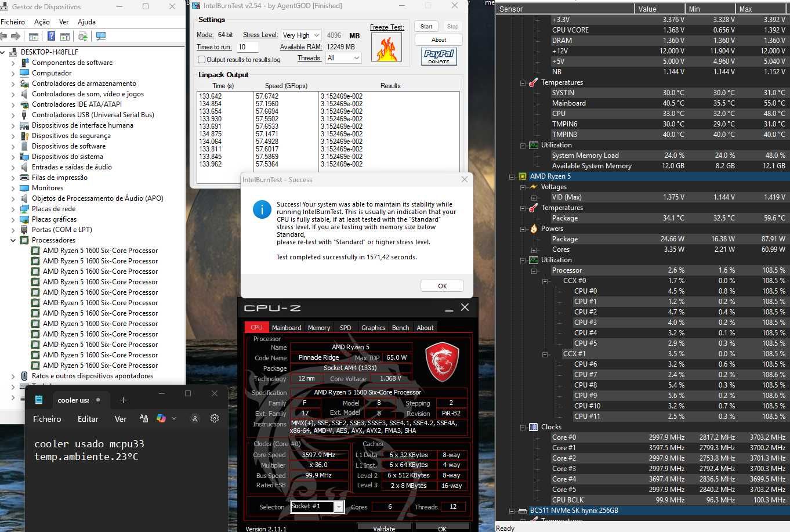This screenshot has width=790, height=532.
Task: Switch to the Memory tab in CPU-Z
Action: 319,328
